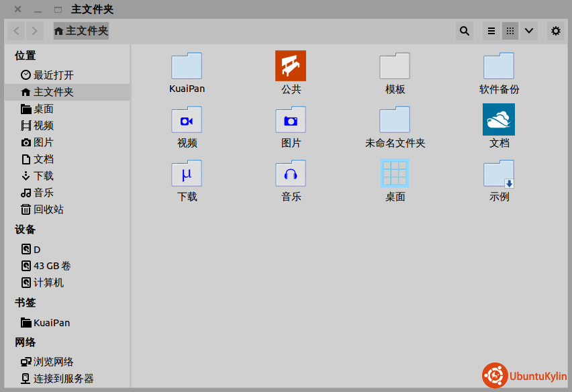This screenshot has height=392, width=572.
Task: Open the view options dropdown arrow
Action: point(529,31)
